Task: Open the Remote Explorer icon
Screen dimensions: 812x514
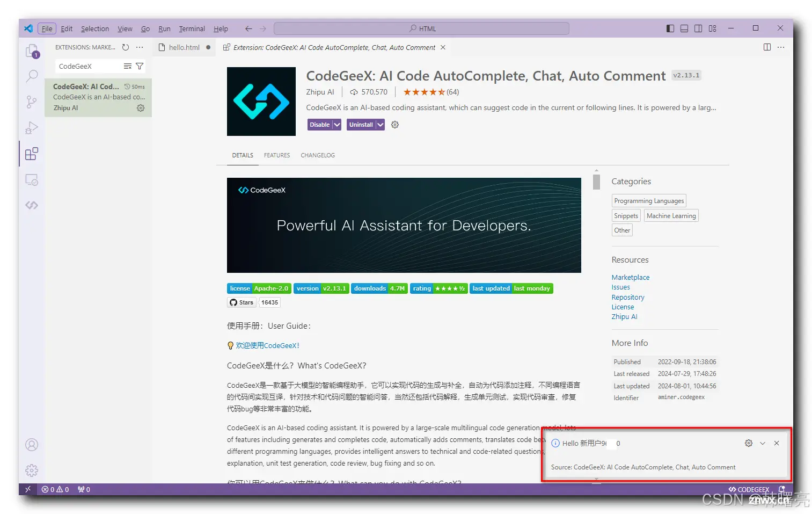Action: (x=32, y=179)
